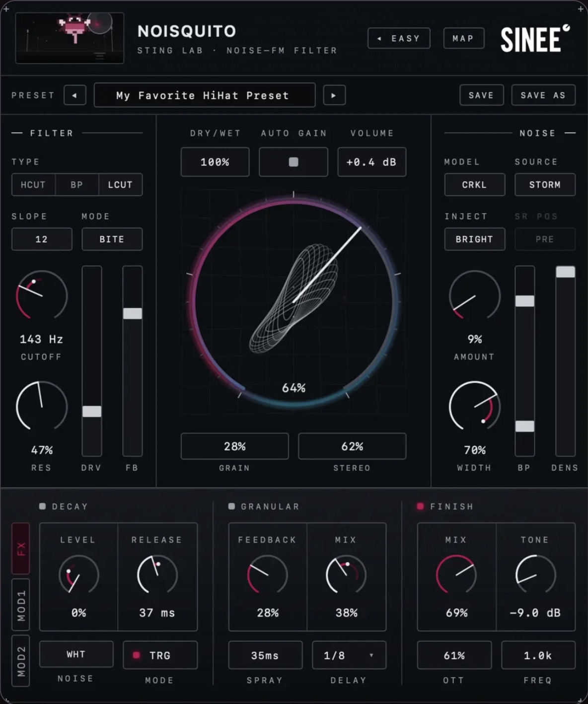Click the GRAIN 28% value box
The image size is (588, 704).
coord(235,446)
